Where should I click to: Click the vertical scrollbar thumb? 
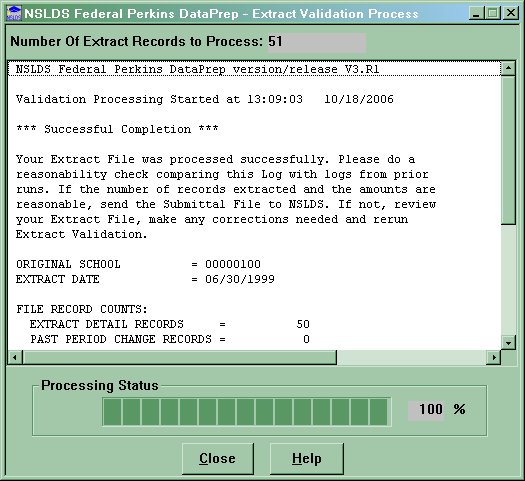pos(508,151)
